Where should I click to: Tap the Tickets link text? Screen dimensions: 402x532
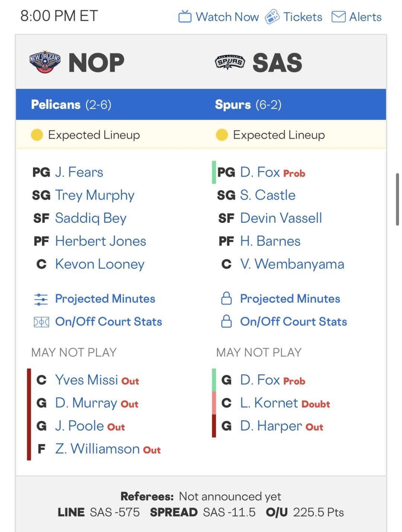pos(303,17)
